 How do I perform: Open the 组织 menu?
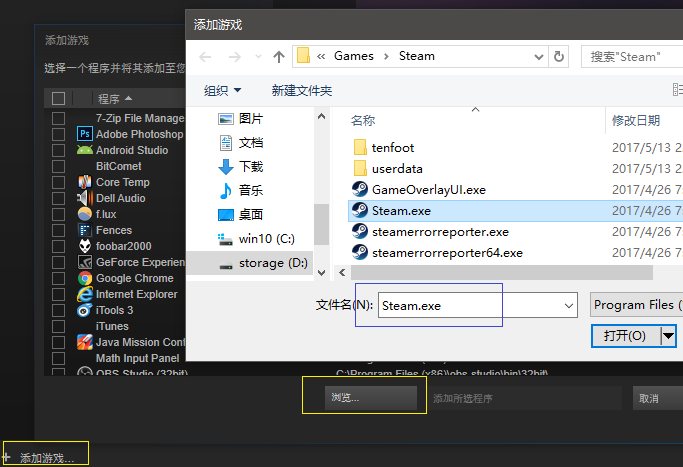point(222,91)
